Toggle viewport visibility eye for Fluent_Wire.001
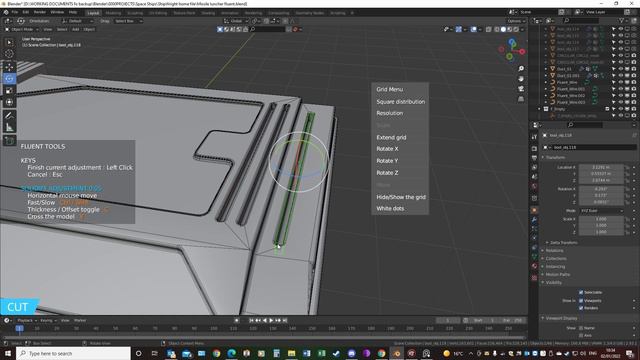The image size is (640, 360). 620,89
